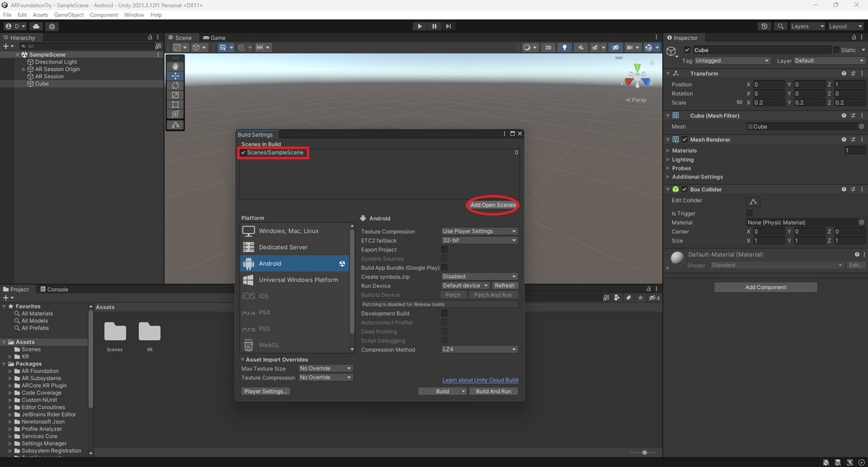Open the Window menu

(134, 14)
